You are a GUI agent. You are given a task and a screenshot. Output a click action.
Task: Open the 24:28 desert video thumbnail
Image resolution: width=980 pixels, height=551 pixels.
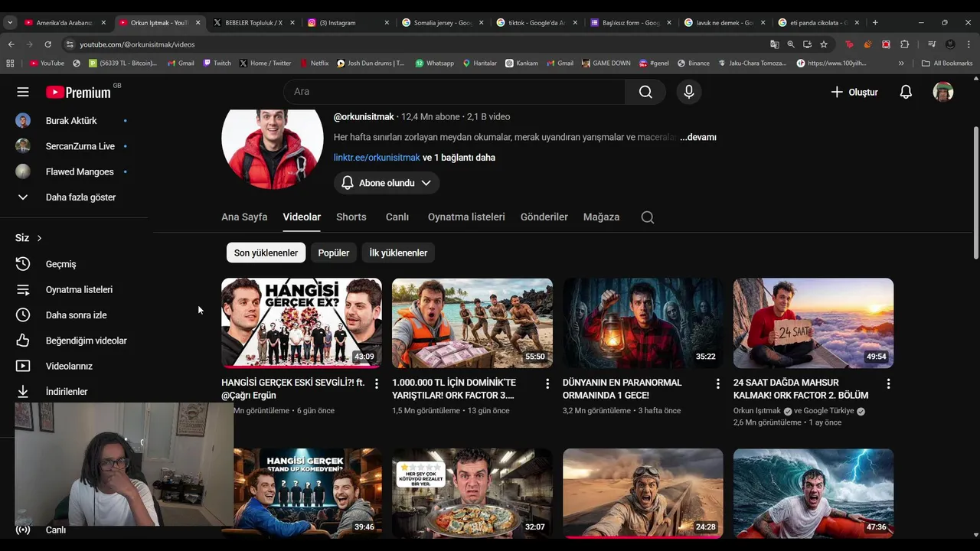[643, 494]
